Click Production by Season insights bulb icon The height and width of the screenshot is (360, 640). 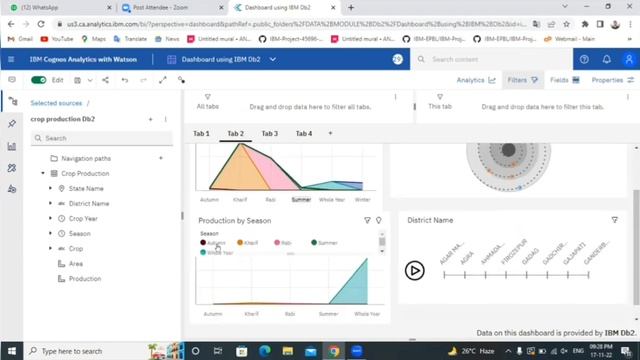coord(379,220)
